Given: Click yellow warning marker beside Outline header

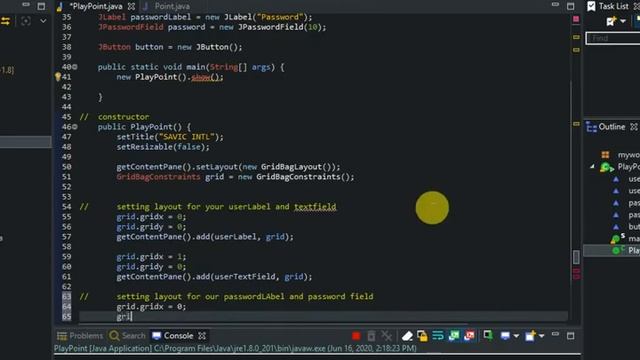Looking at the screenshot, I should 576,124.
